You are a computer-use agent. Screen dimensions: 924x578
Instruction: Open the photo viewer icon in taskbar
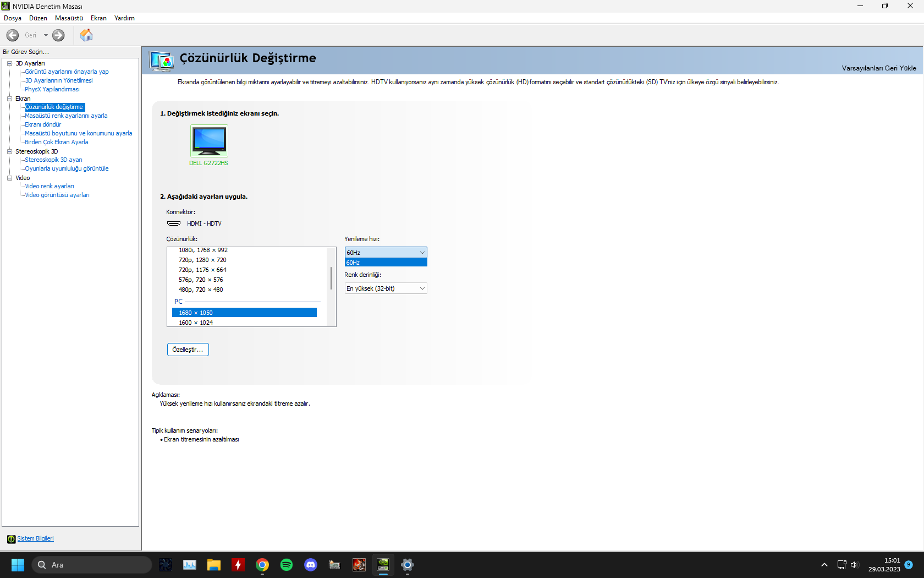190,565
